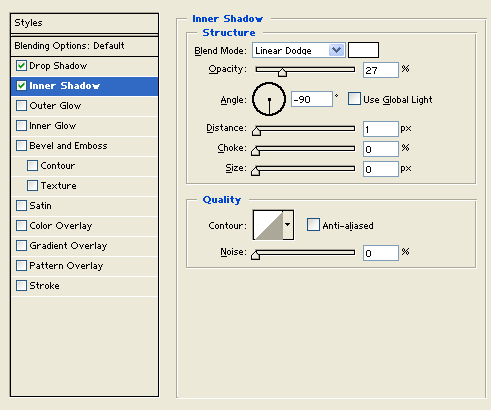Open the Blend Mode dropdown
The image size is (491, 410).
[299, 50]
